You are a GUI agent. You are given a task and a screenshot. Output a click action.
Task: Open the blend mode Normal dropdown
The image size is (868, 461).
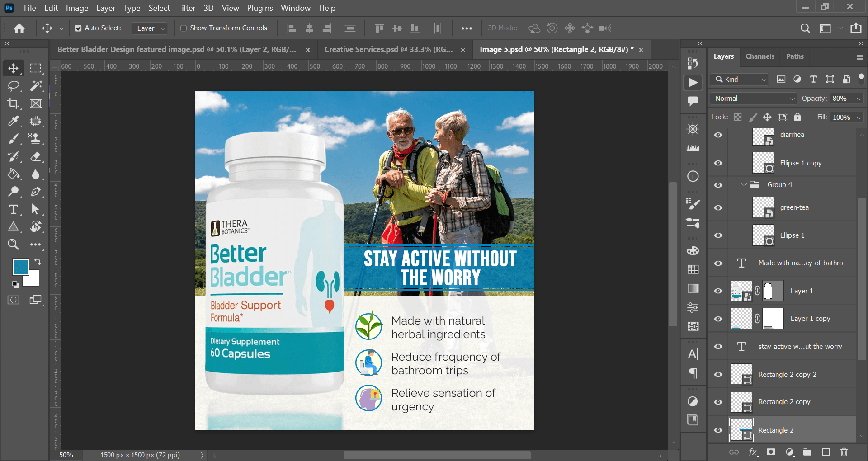click(753, 99)
